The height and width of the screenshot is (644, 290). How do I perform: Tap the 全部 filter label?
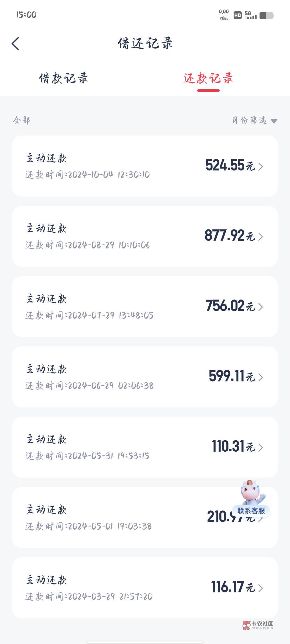pyautogui.click(x=21, y=120)
